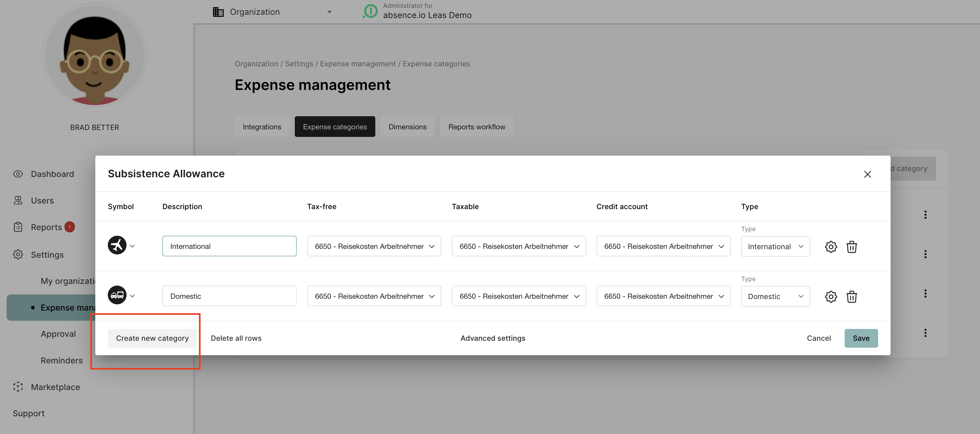The image size is (980, 434).
Task: Delete the Domestic row with the trash icon
Action: click(x=852, y=296)
